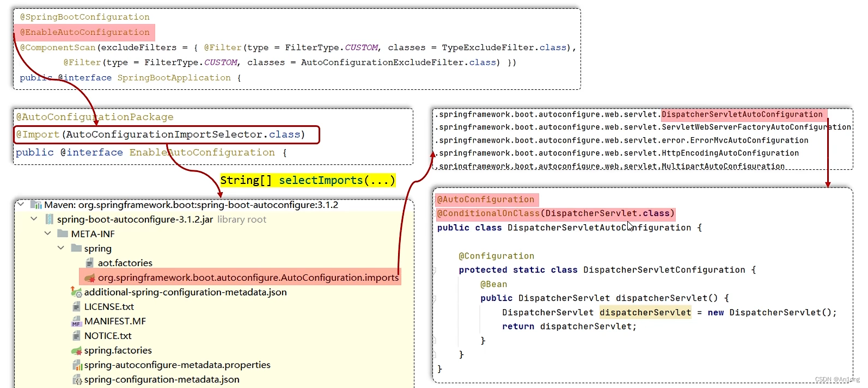
Task: Click ServletWebServerFactoryAutoConfiguration in the list
Action: point(756,127)
